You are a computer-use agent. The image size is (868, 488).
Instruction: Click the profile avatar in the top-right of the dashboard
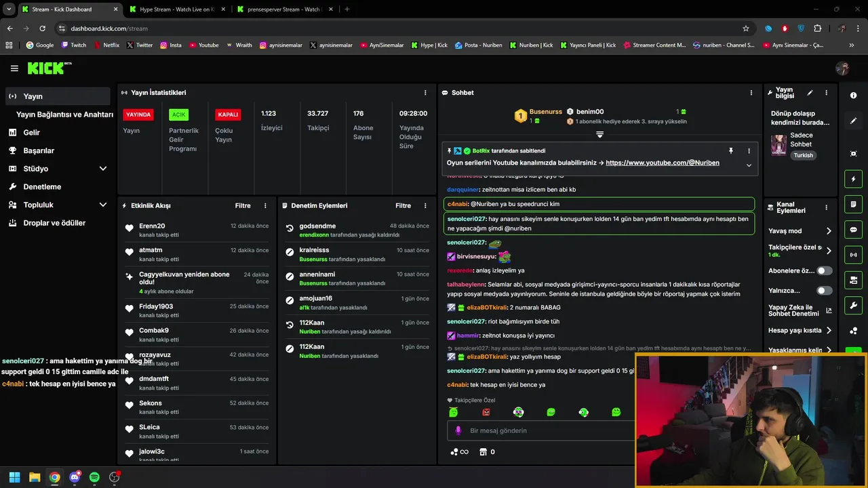point(842,68)
